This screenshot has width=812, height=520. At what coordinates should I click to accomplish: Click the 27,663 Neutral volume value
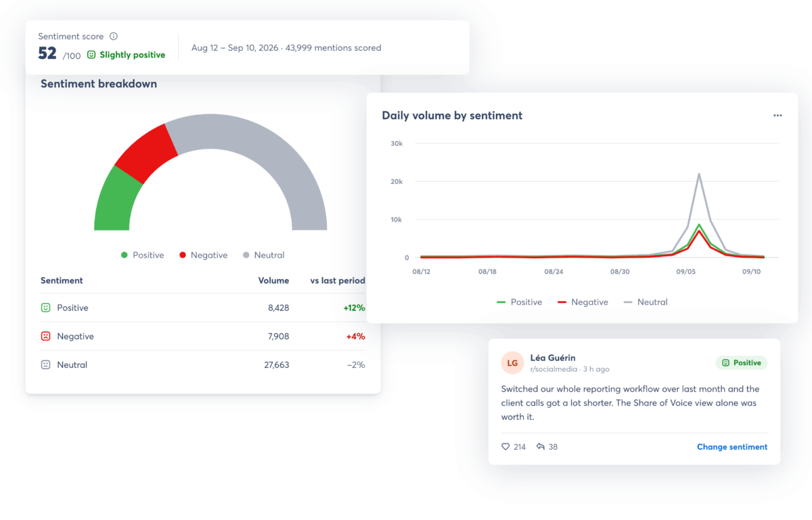pyautogui.click(x=276, y=364)
